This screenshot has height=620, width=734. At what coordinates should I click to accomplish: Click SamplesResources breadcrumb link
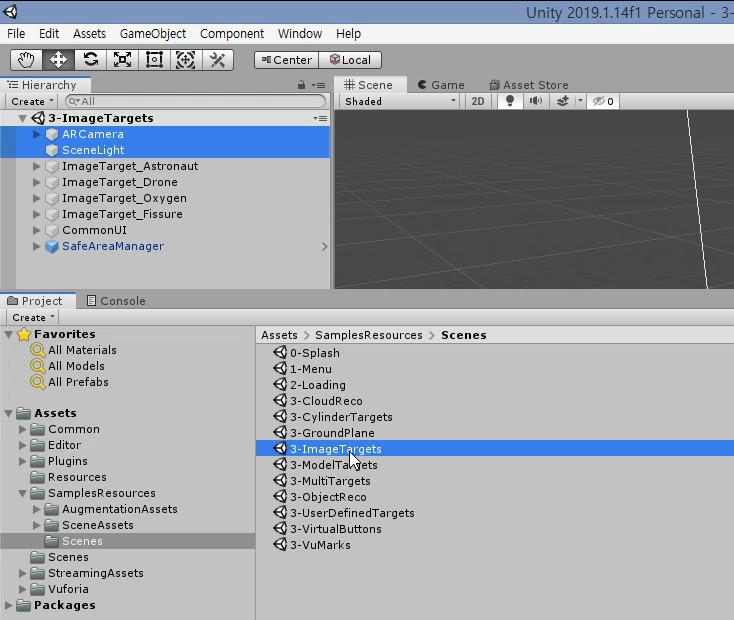[368, 335]
